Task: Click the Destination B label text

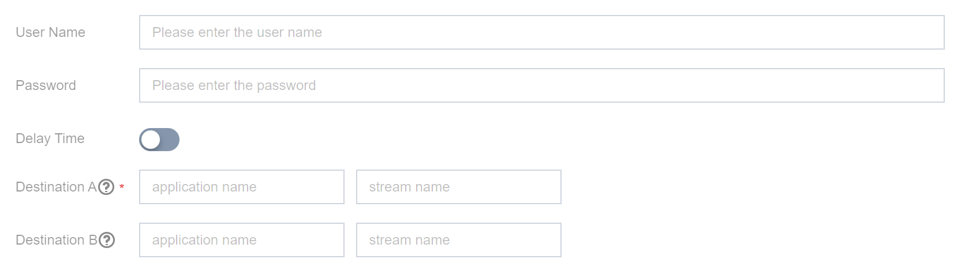Action: click(x=56, y=240)
